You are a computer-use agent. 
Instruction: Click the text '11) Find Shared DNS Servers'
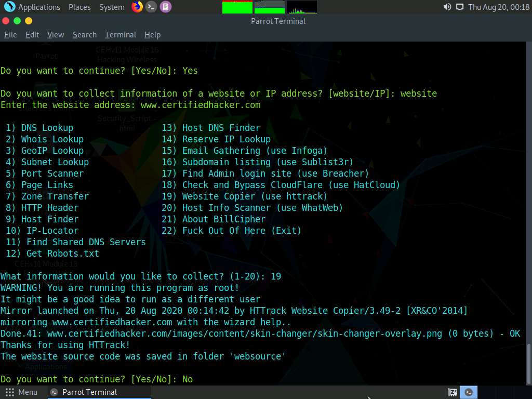click(76, 242)
